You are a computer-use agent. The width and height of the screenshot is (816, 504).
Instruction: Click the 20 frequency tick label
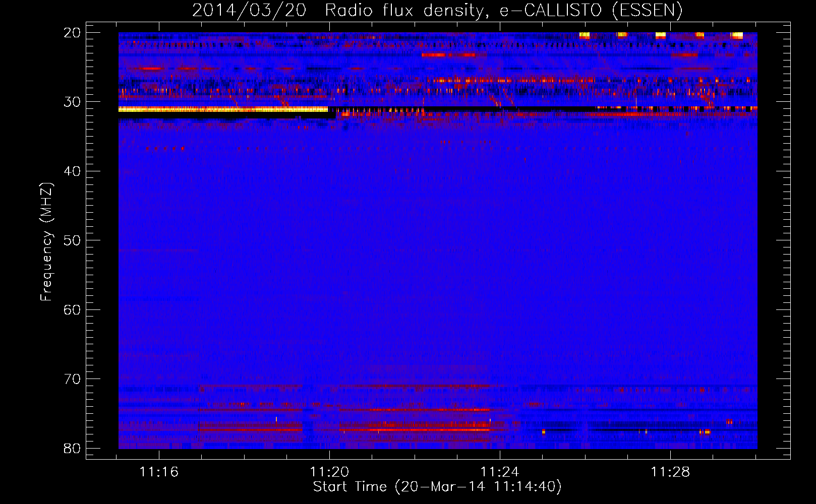(73, 33)
